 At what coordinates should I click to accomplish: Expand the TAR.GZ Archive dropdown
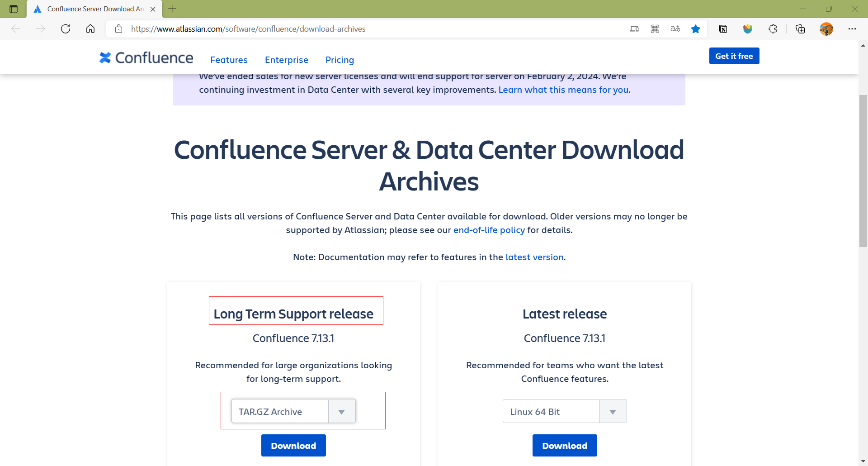pyautogui.click(x=341, y=411)
